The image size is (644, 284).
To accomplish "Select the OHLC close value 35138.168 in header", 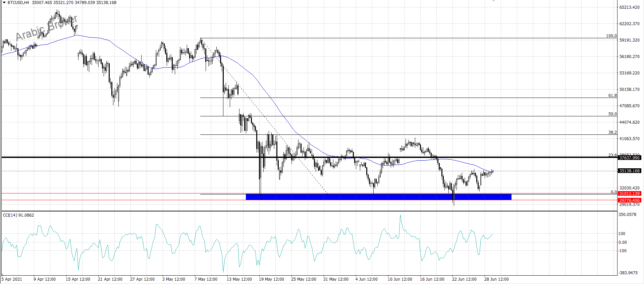I will (x=106, y=2).
